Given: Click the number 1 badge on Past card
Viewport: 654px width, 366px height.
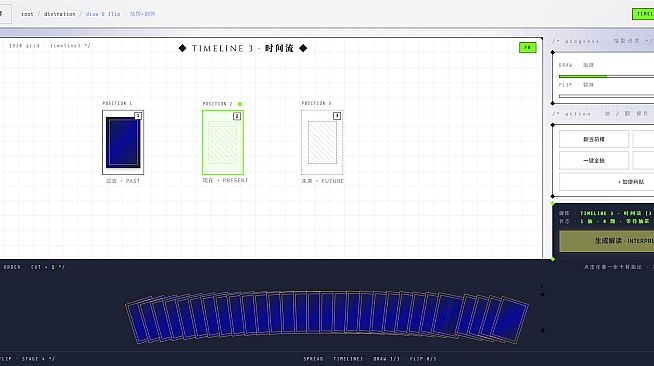Looking at the screenshot, I should [x=138, y=116].
